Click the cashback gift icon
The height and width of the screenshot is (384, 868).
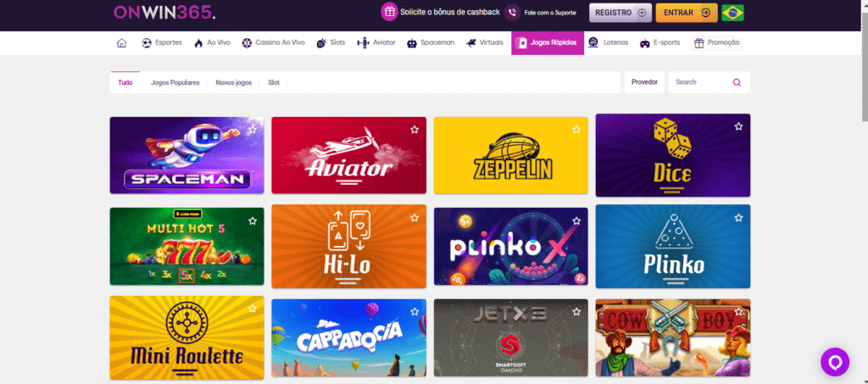[x=390, y=12]
